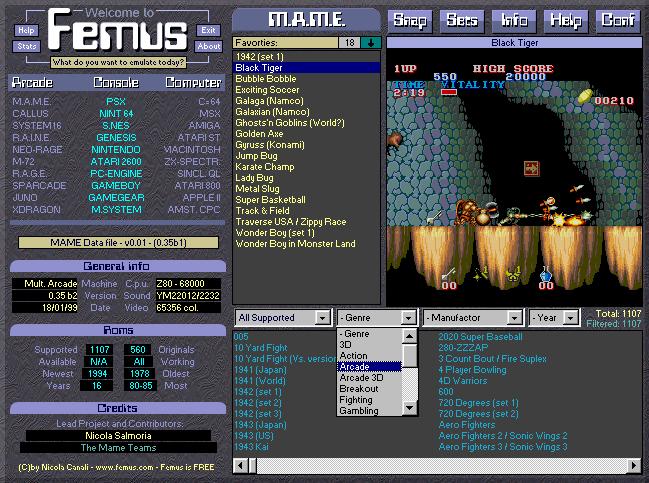Select S.NES console emulator

116,126
